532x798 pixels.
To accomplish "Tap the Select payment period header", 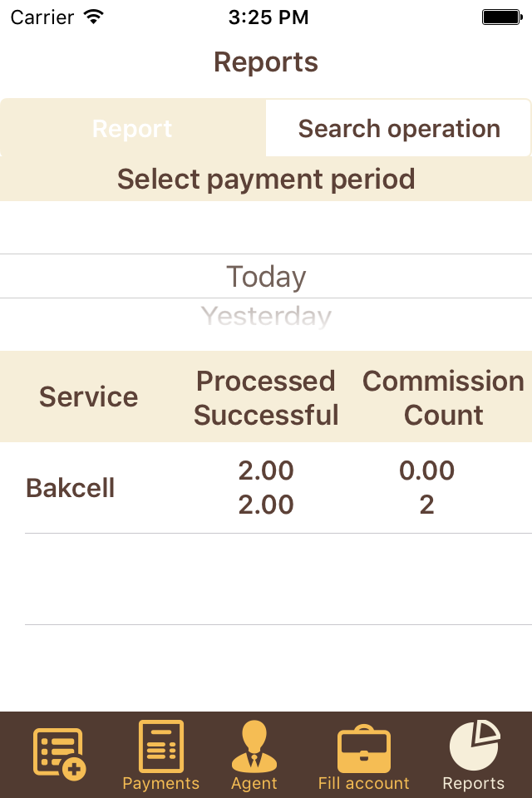I will click(266, 179).
